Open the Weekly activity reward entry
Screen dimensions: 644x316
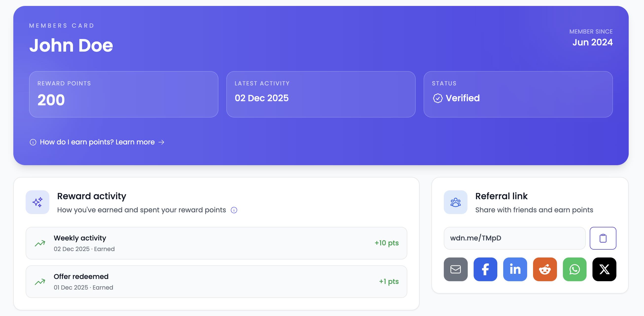(x=216, y=243)
